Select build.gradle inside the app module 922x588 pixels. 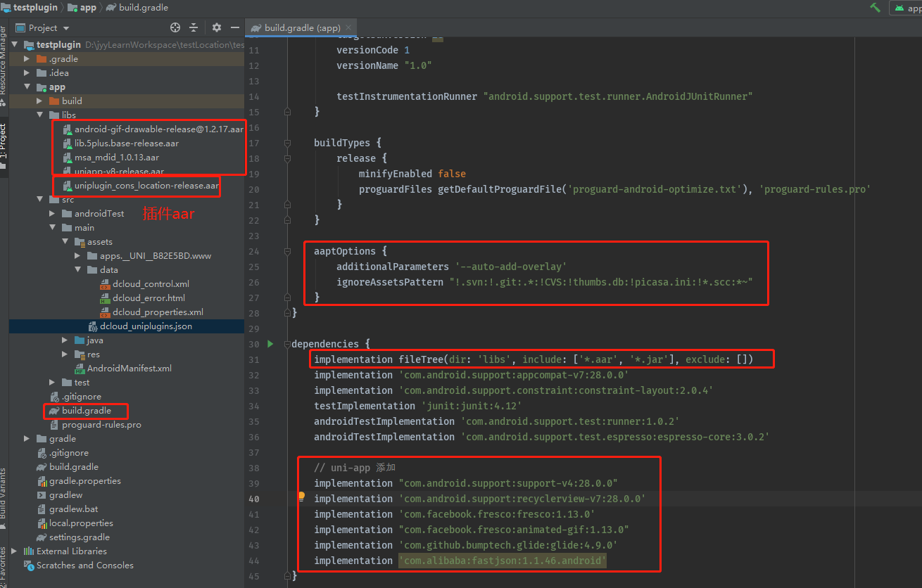coord(87,411)
